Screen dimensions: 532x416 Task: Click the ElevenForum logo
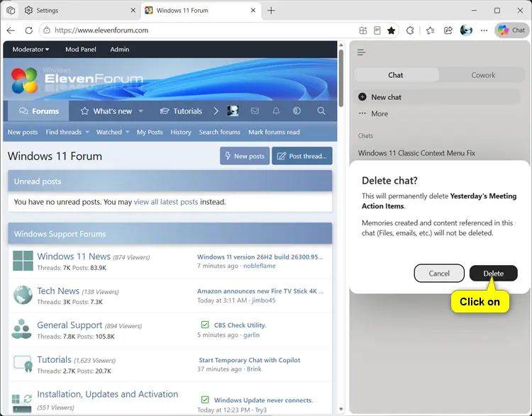coord(77,80)
